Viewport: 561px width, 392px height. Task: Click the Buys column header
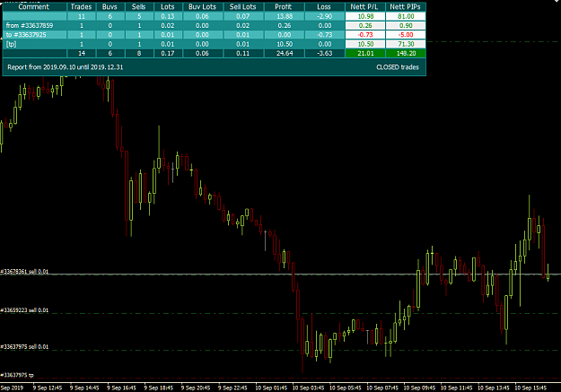click(110, 7)
